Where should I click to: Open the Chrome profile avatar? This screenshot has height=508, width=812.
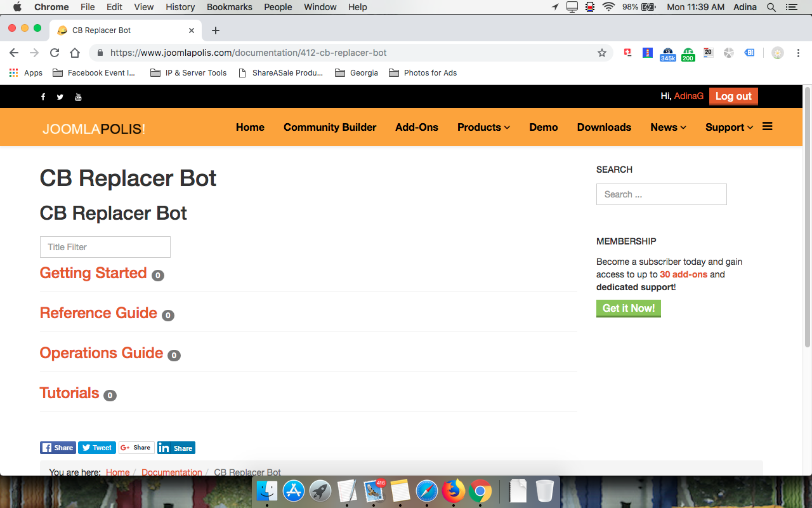(x=777, y=53)
